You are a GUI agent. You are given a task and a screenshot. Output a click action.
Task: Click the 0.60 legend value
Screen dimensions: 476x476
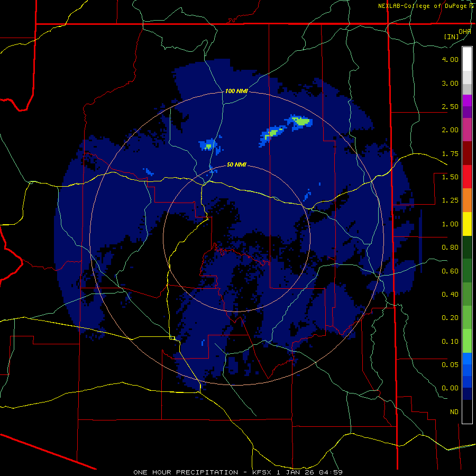[x=450, y=271]
